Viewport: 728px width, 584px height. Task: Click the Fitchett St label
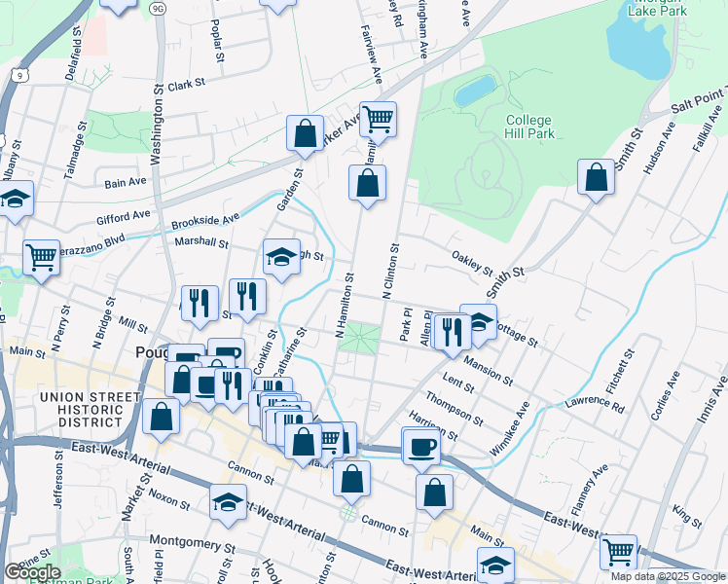(x=620, y=372)
